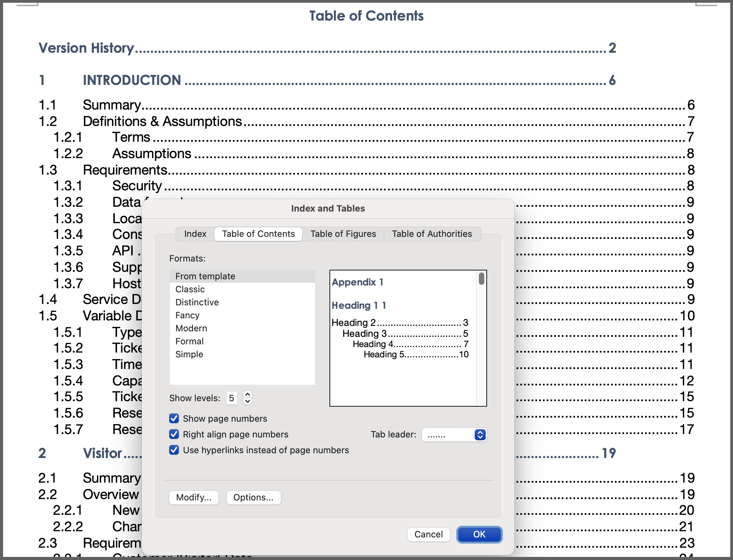733x560 pixels.
Task: Select the Simple format option
Action: (189, 354)
